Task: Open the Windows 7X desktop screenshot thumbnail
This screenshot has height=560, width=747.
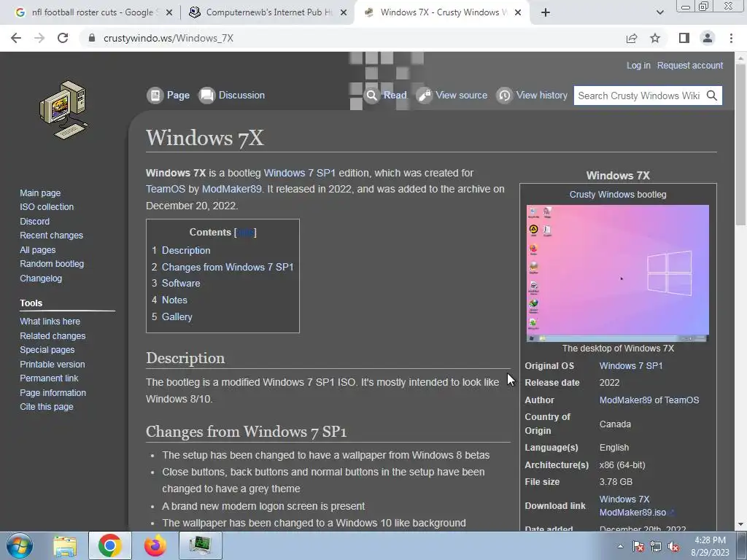Action: [617, 273]
